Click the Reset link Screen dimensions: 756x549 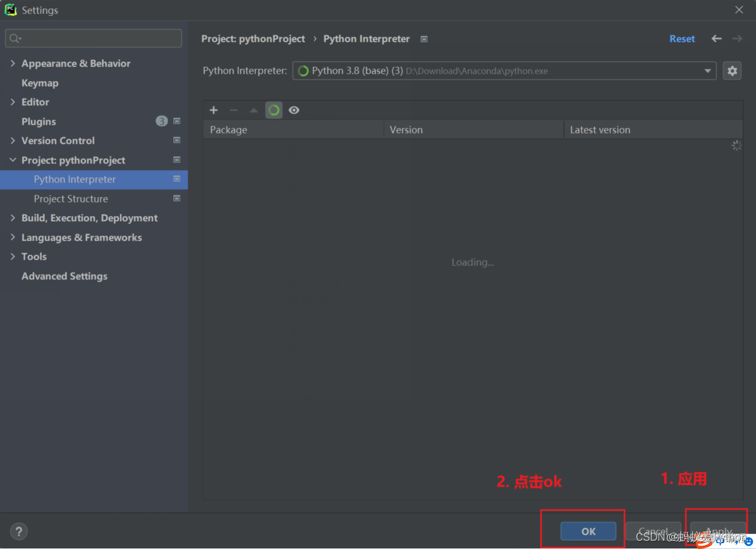(x=682, y=39)
